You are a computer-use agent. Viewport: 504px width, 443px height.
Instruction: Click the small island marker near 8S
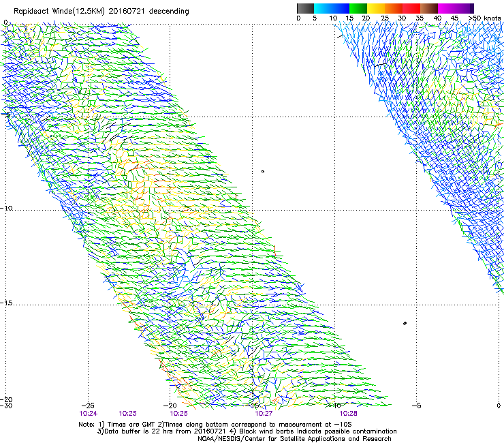263,172
